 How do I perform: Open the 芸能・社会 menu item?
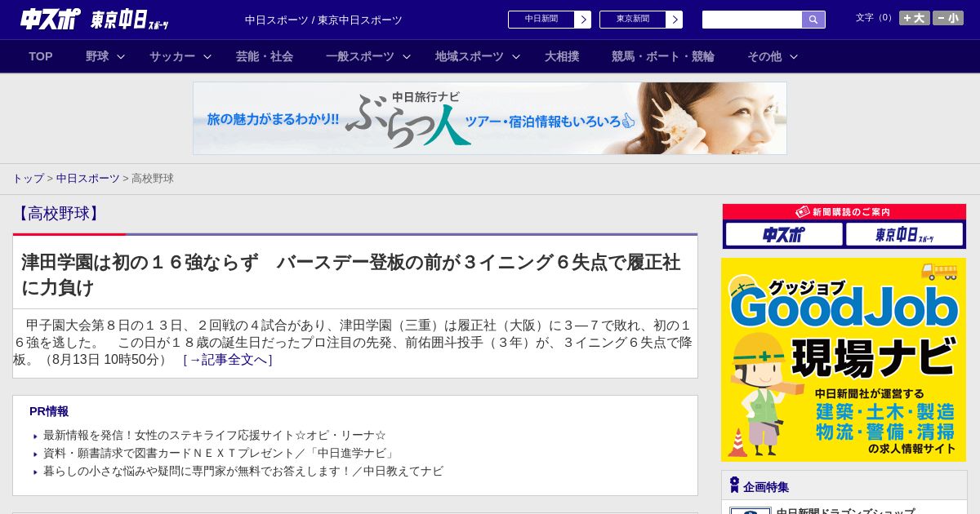tap(265, 56)
